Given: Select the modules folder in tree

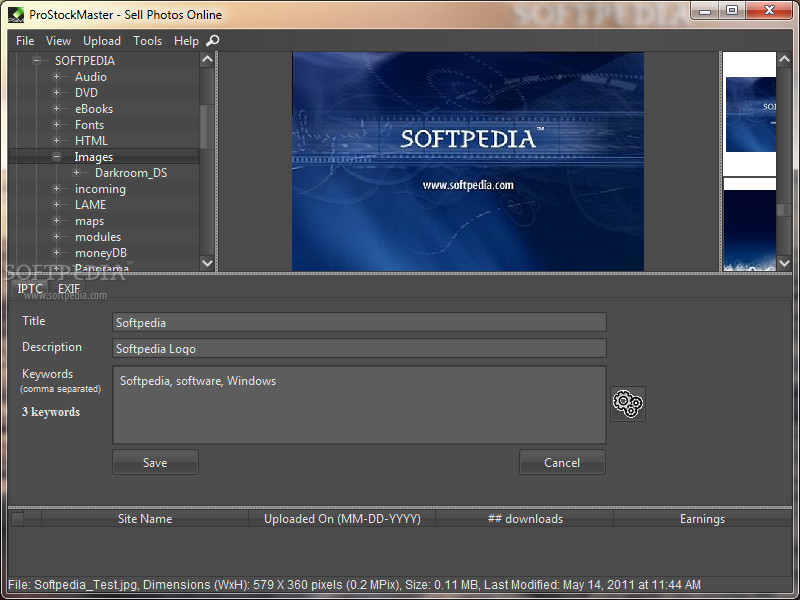Looking at the screenshot, I should pyautogui.click(x=98, y=237).
